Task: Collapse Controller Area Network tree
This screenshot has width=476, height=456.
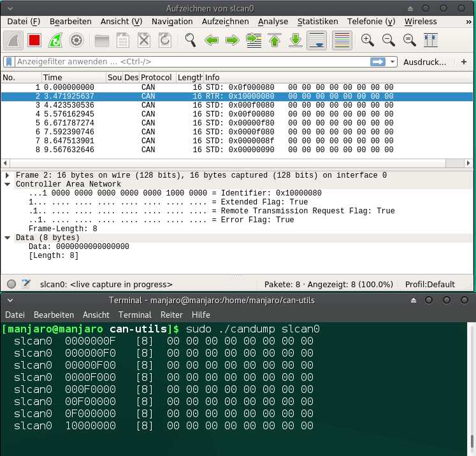Action: click(7, 184)
